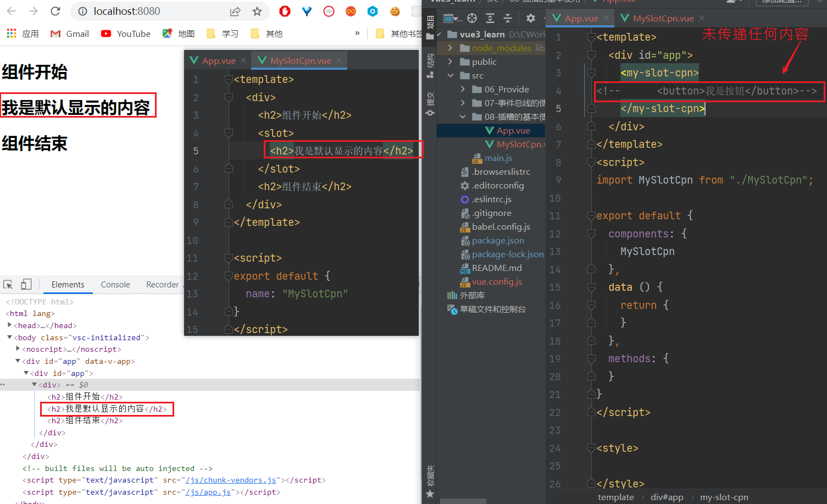Image resolution: width=827 pixels, height=504 pixels.
Task: Open the 提交 Commit tool window
Action: point(430,103)
